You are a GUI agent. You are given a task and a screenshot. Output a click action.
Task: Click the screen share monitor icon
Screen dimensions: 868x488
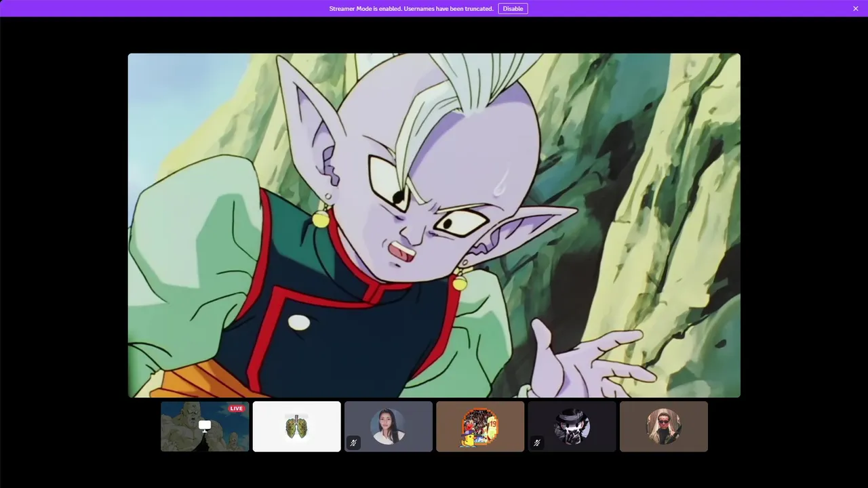pyautogui.click(x=205, y=426)
